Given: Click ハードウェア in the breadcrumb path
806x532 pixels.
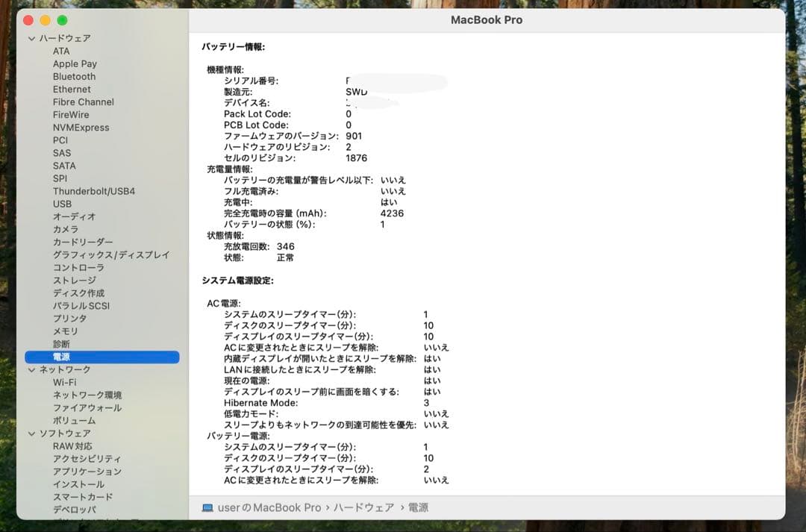Looking at the screenshot, I should coord(365,507).
